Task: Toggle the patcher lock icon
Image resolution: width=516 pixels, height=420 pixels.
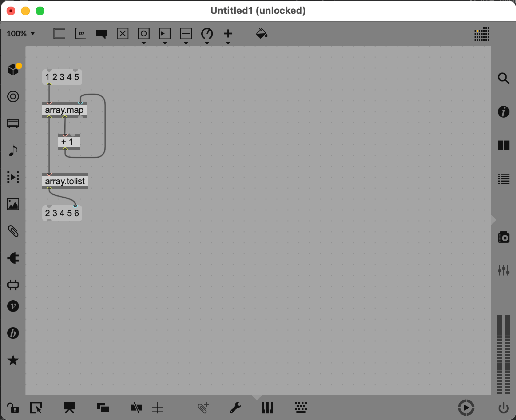Action: (x=13, y=408)
